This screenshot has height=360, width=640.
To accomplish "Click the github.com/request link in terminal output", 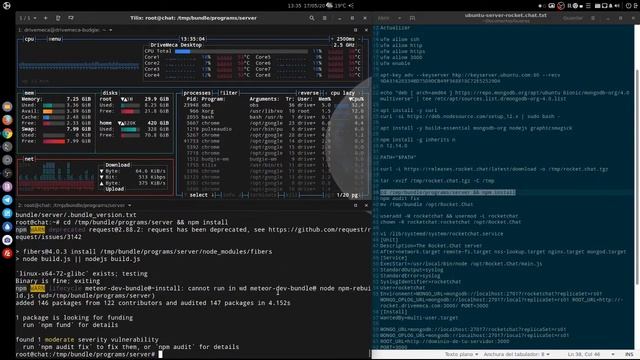I will [x=320, y=230].
